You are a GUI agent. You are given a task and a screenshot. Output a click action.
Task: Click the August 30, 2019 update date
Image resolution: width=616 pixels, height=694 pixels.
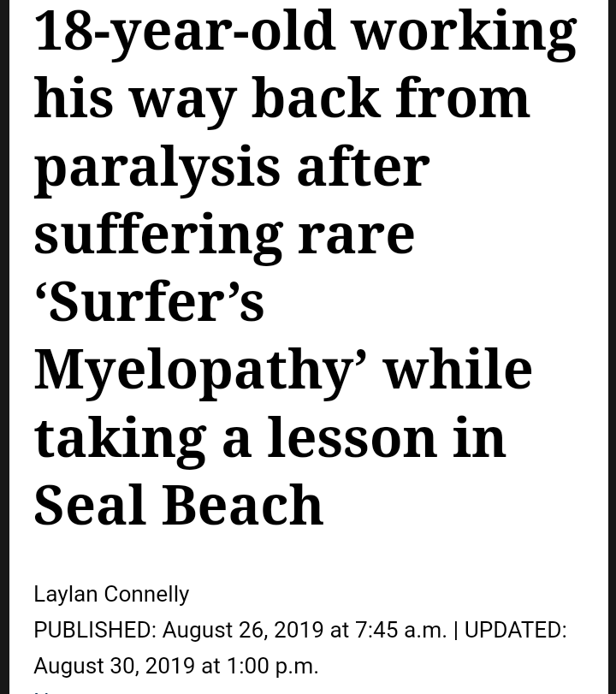click(114, 666)
